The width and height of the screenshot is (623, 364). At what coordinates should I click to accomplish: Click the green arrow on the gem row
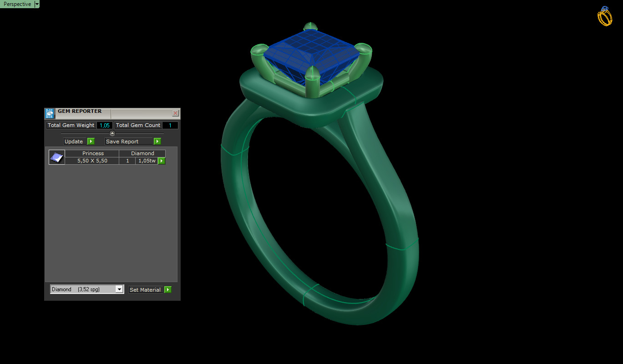[162, 161]
